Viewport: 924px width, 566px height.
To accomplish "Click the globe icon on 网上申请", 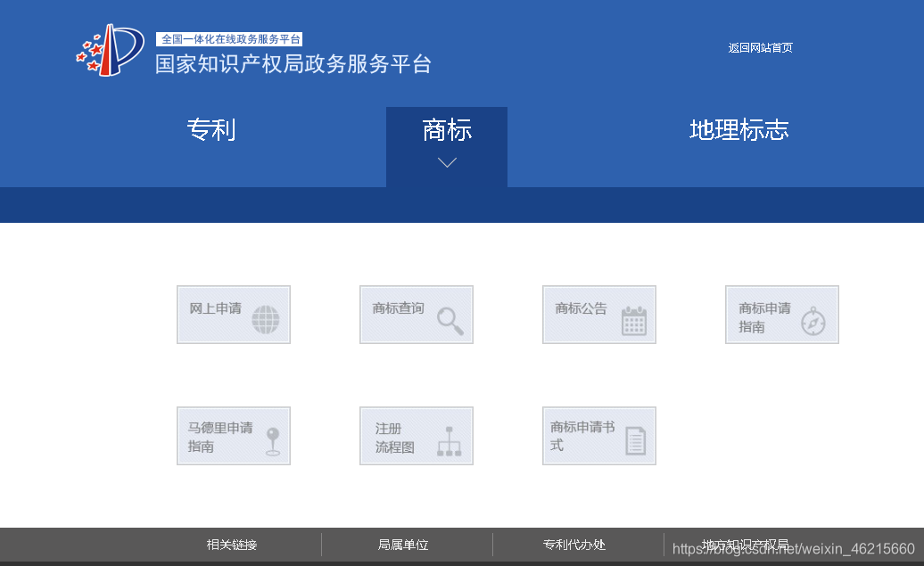I will (x=265, y=320).
